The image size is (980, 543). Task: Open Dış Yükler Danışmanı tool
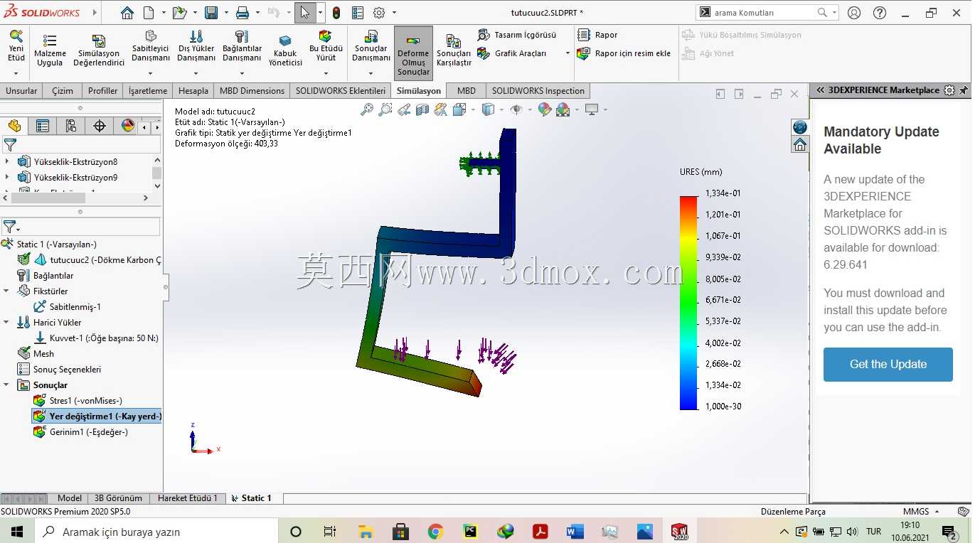pos(196,47)
